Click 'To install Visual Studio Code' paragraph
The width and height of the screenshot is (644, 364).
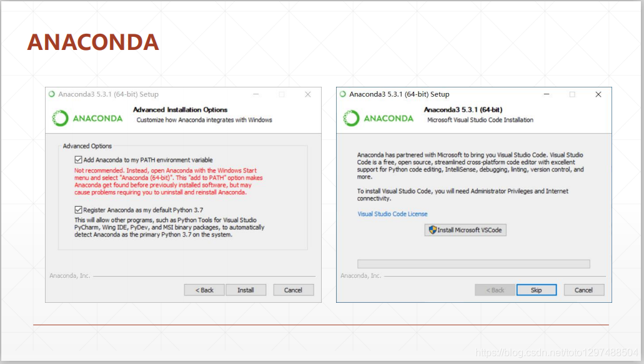(462, 195)
